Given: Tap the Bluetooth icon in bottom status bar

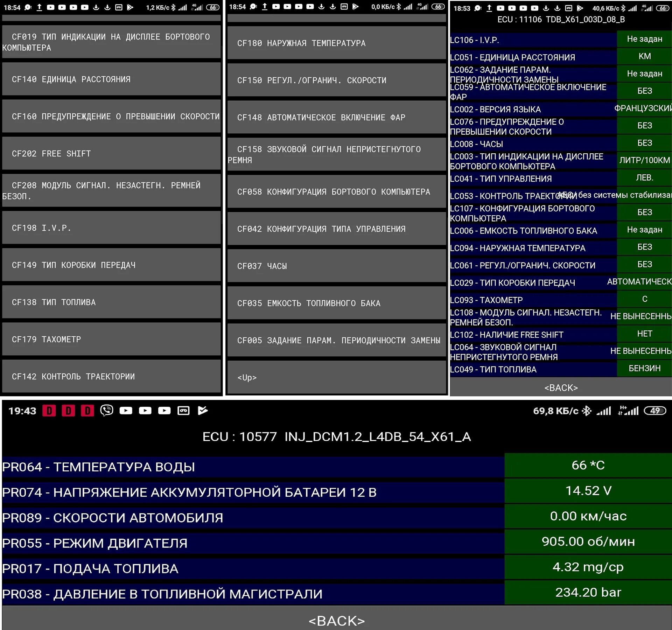Looking at the screenshot, I should [586, 411].
